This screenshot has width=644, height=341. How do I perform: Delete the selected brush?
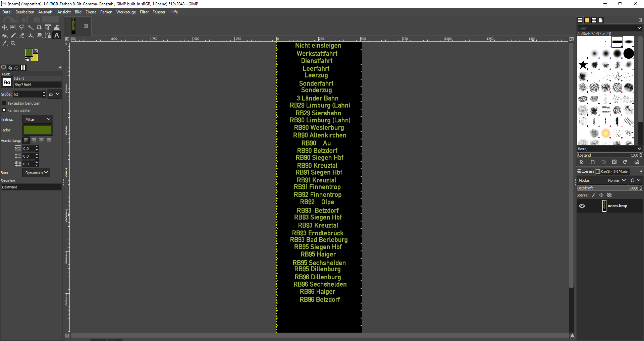click(x=614, y=162)
